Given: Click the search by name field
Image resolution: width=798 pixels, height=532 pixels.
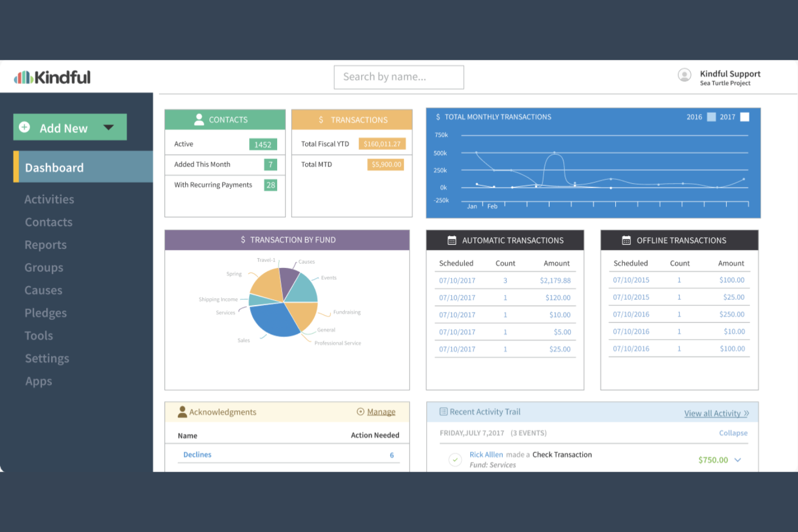Looking at the screenshot, I should click(x=398, y=77).
